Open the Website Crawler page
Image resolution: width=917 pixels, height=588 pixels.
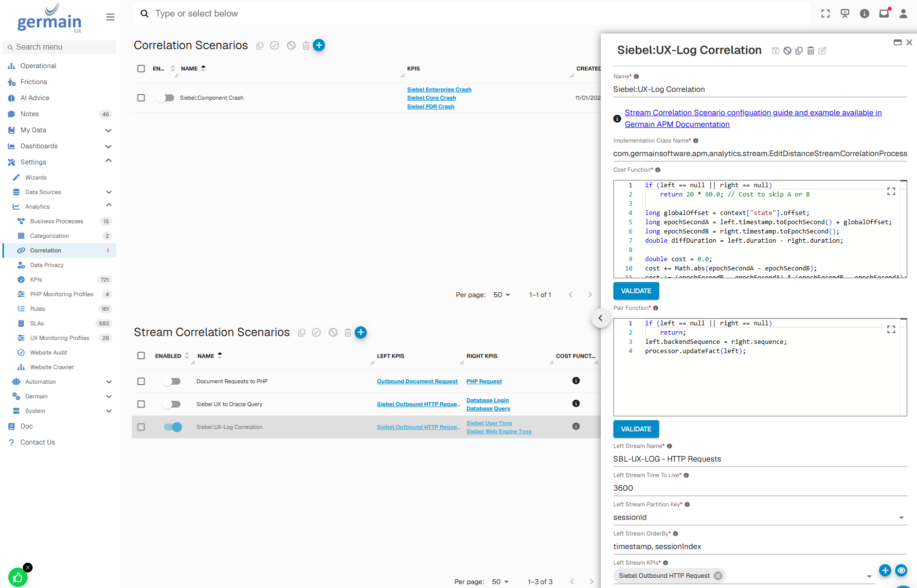(x=52, y=367)
